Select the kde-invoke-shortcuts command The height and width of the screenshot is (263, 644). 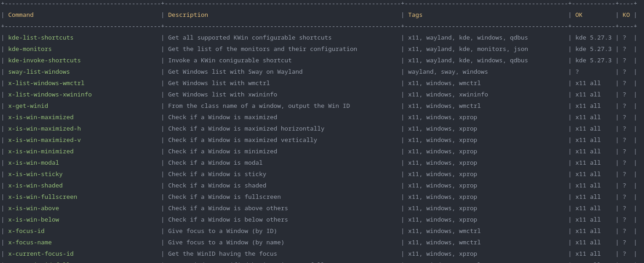coord(45,61)
